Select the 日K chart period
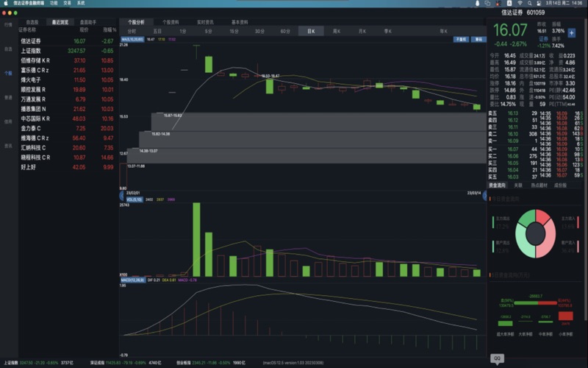588x368 pixels. pyautogui.click(x=311, y=31)
